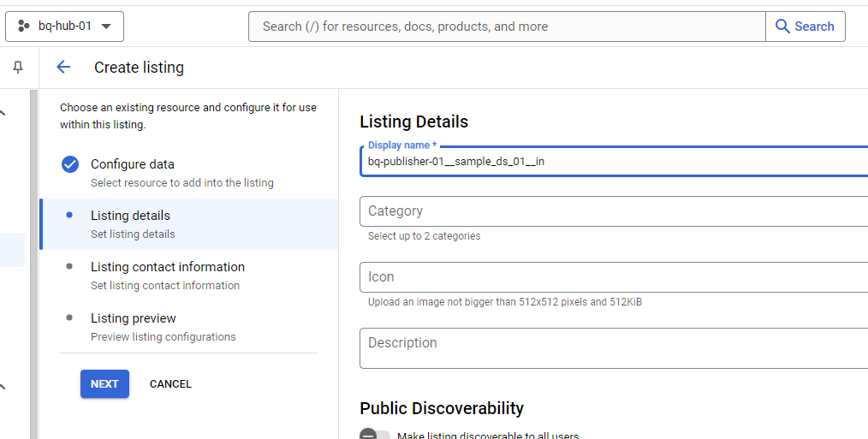Click the blue checkmark for Configure data
Viewport: 868px width, 439px height.
[x=70, y=164]
